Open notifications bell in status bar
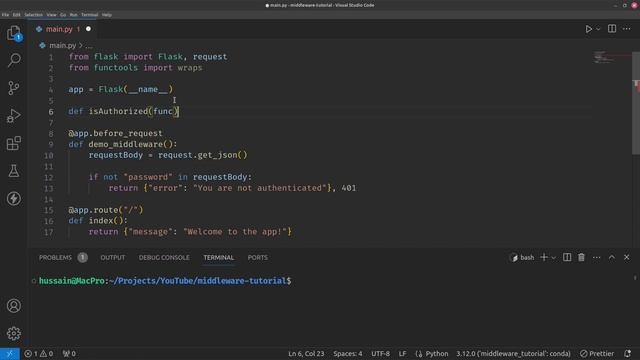 [x=627, y=353]
